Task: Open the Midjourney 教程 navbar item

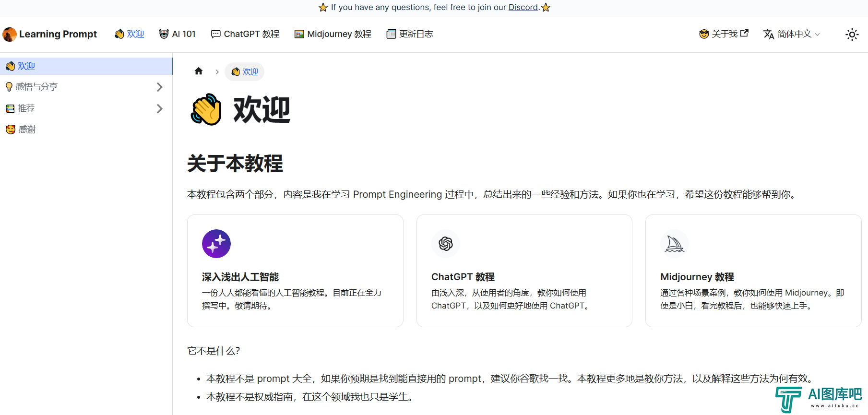Action: (x=333, y=34)
